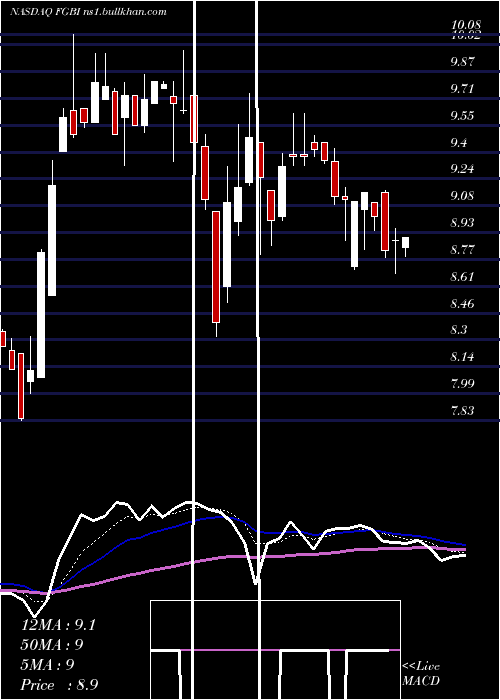Click the 9.87 price axis label
This screenshot has height=700, width=500.
pos(462,62)
